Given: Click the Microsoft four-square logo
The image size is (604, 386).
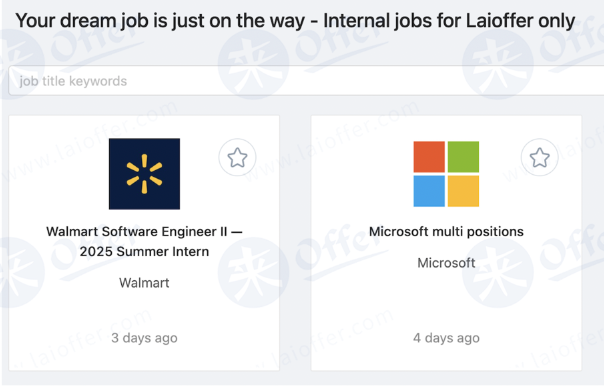Looking at the screenshot, I should pyautogui.click(x=446, y=174).
